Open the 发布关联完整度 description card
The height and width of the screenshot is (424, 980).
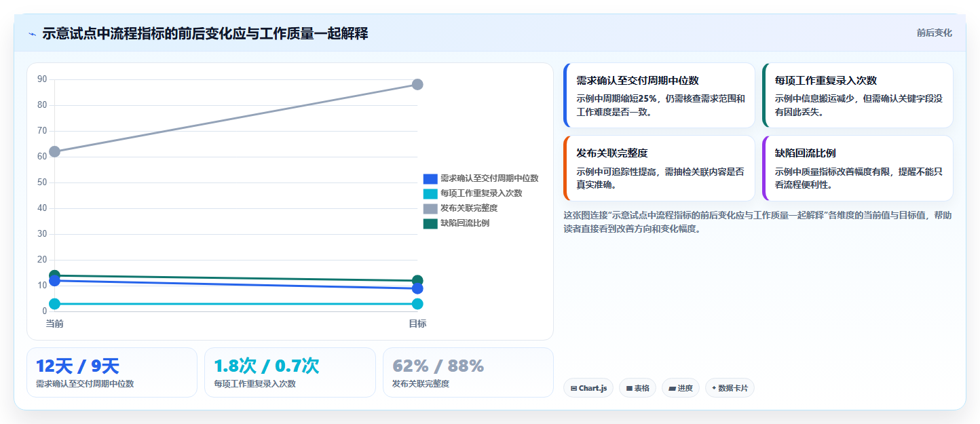tap(659, 168)
